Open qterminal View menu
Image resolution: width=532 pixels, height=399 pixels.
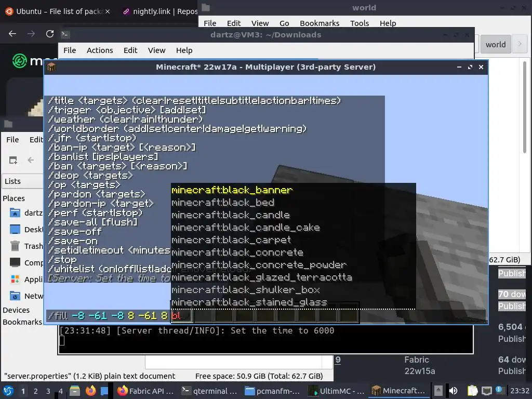pyautogui.click(x=156, y=50)
